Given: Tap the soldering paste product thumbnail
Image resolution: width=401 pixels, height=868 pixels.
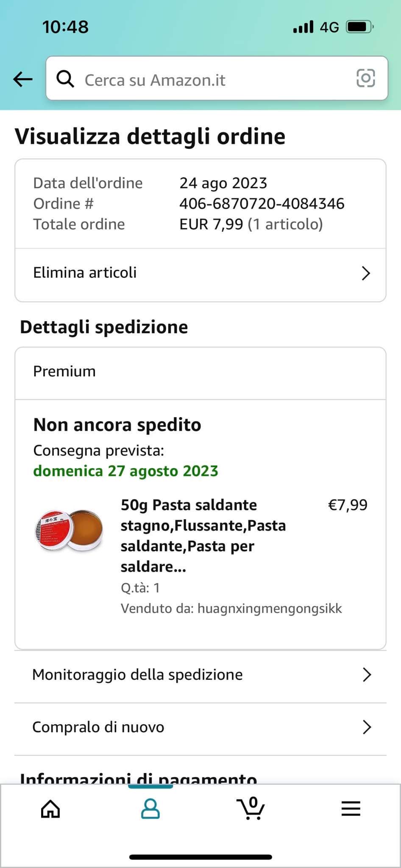Looking at the screenshot, I should 69,530.
